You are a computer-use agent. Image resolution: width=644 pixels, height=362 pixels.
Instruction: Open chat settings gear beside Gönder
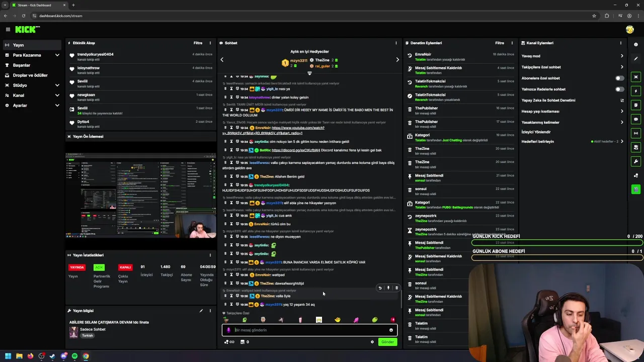tap(372, 342)
